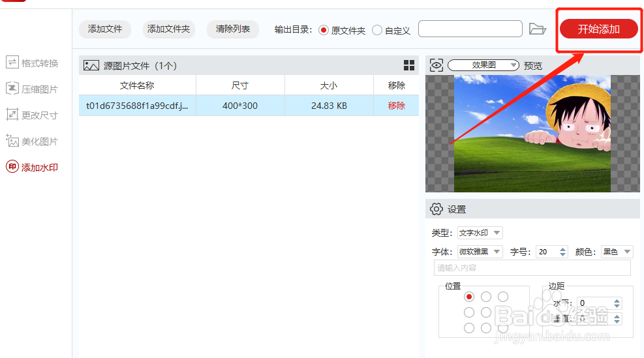Select middle-left watermark position radio

[469, 312]
